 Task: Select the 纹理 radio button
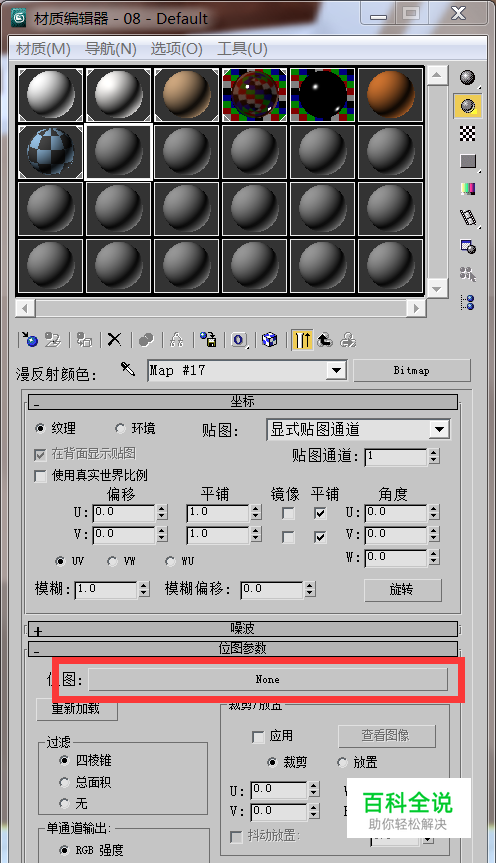pyautogui.click(x=40, y=428)
